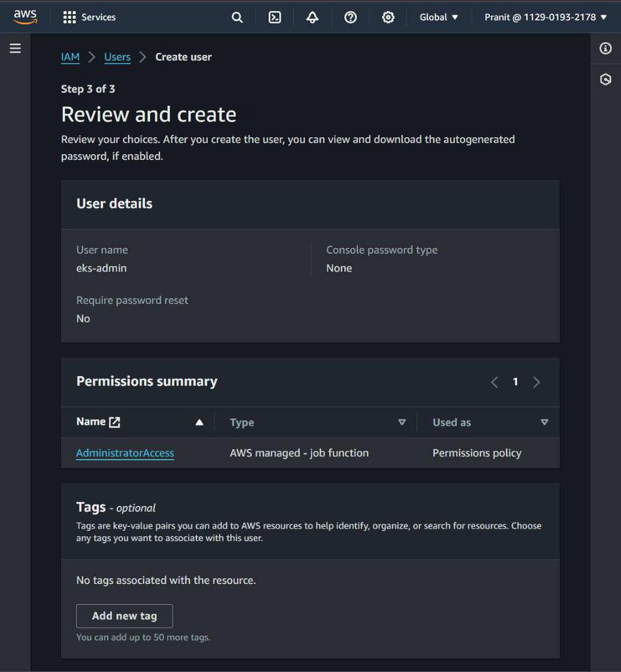
Task: Open the Help question mark menu
Action: click(350, 17)
